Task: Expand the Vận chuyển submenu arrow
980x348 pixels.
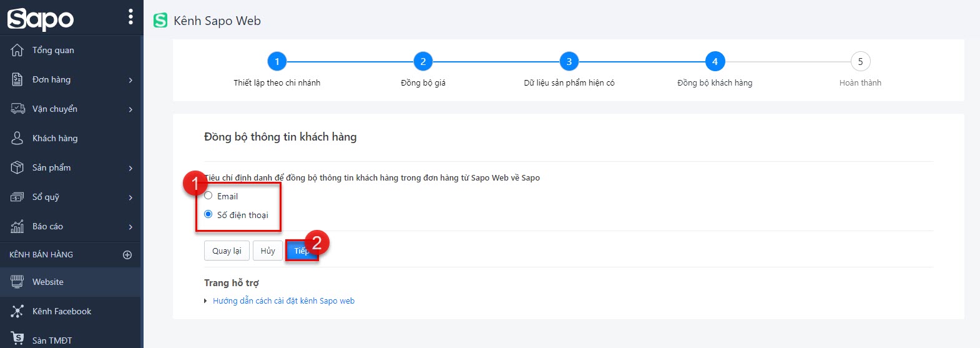Action: 130,109
